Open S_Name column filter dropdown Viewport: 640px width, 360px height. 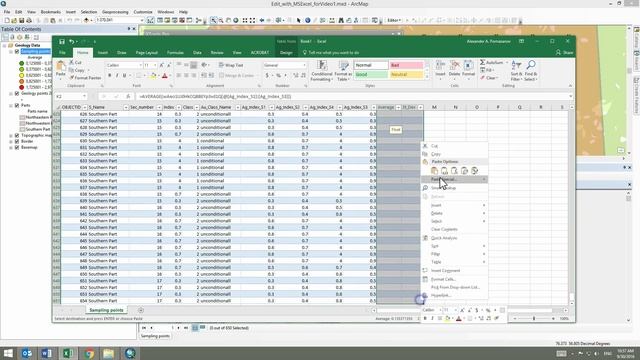click(x=126, y=107)
